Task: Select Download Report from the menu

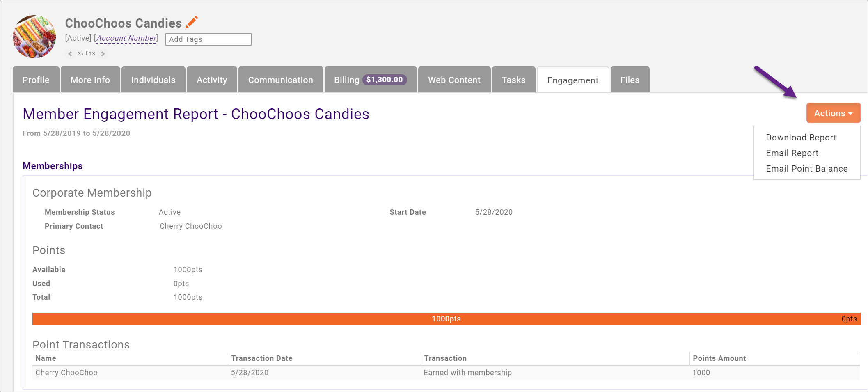Action: coord(801,138)
